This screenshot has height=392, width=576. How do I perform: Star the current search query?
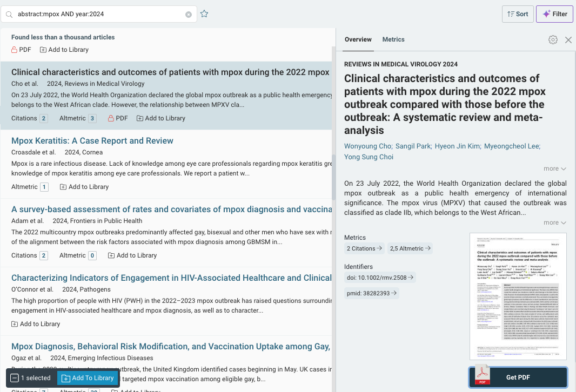(204, 13)
